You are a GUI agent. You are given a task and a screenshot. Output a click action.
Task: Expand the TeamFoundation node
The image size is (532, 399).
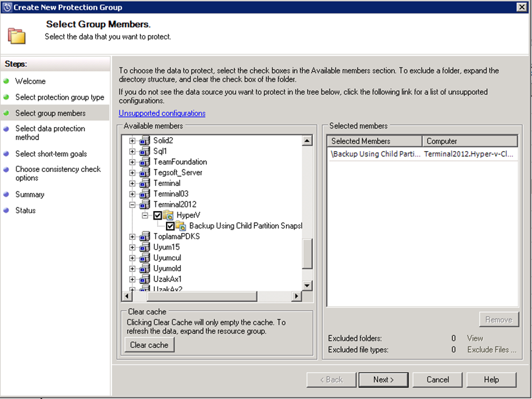pos(132,162)
